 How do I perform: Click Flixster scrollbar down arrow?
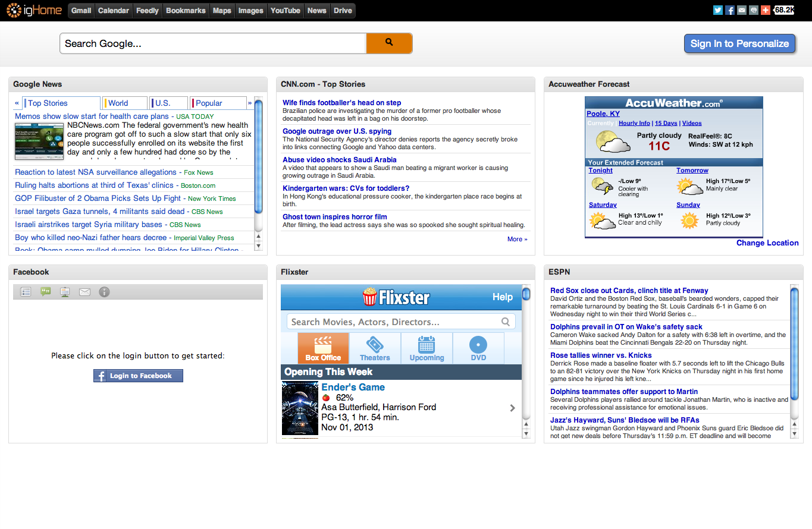tap(526, 434)
